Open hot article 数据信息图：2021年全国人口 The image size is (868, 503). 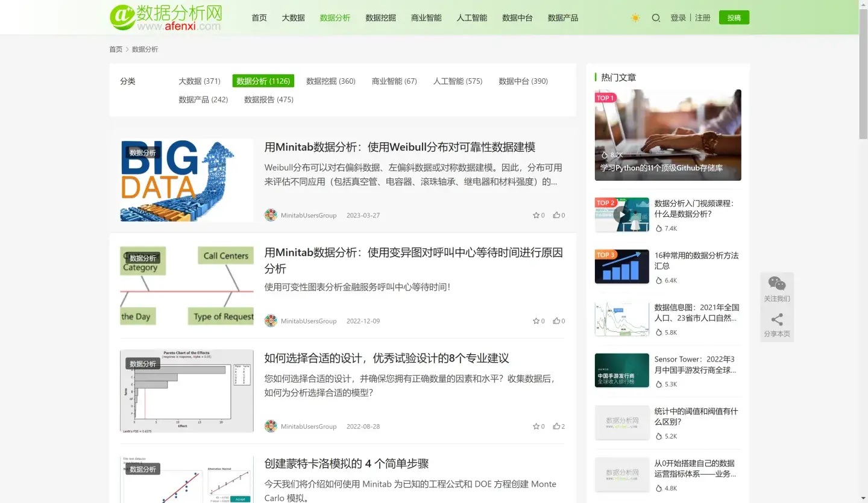(697, 313)
